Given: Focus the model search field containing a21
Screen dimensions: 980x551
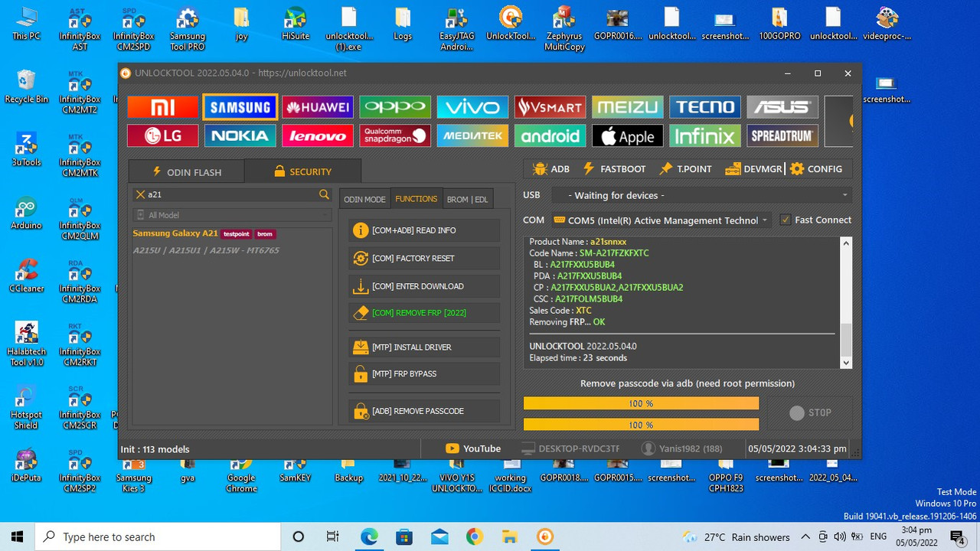Looking at the screenshot, I should point(232,195).
